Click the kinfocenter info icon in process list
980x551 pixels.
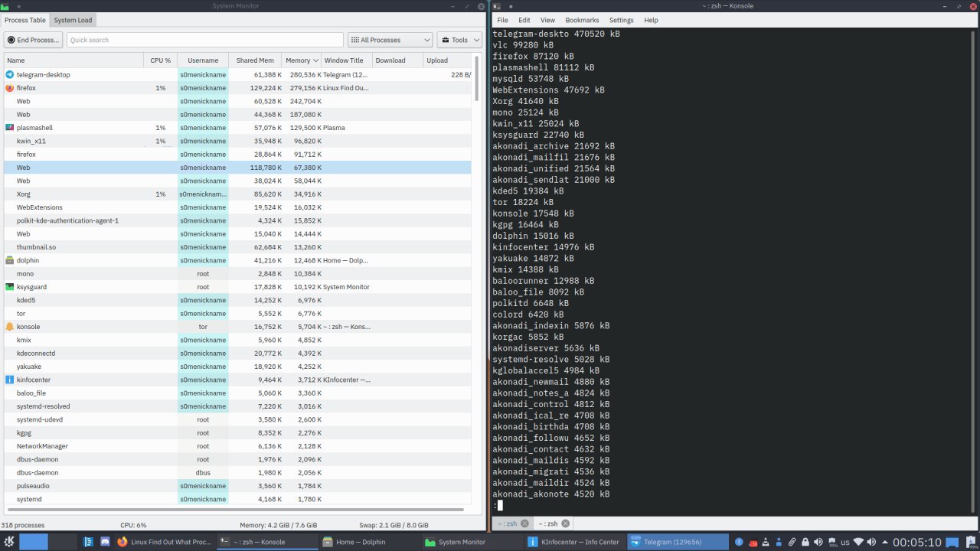click(x=10, y=380)
